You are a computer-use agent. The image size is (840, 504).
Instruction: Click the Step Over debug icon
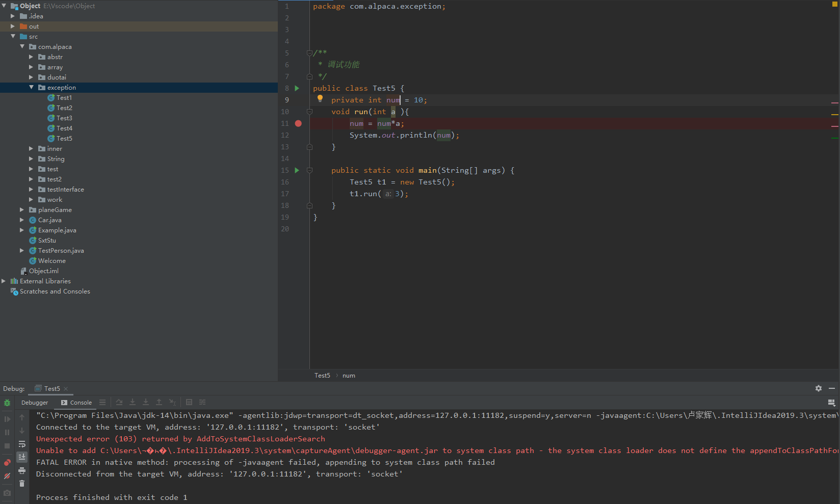[119, 402]
